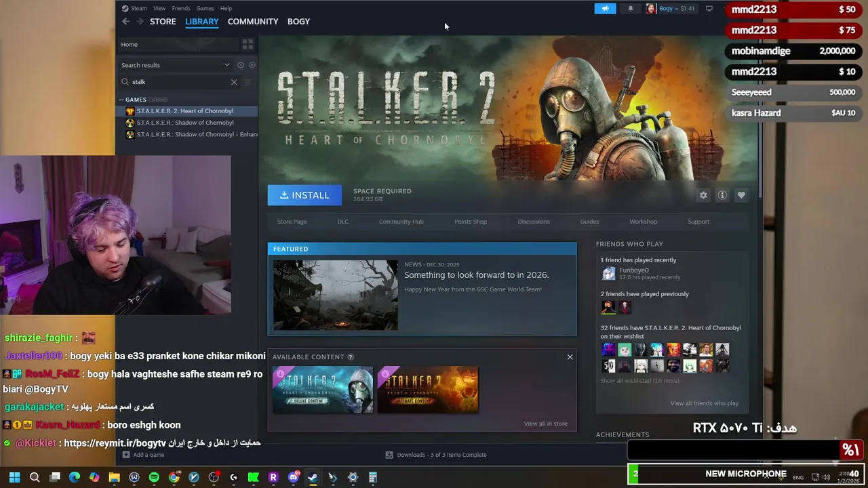This screenshot has width=868, height=488.
Task: Open the COMMUNITY tab
Action: pos(253,22)
